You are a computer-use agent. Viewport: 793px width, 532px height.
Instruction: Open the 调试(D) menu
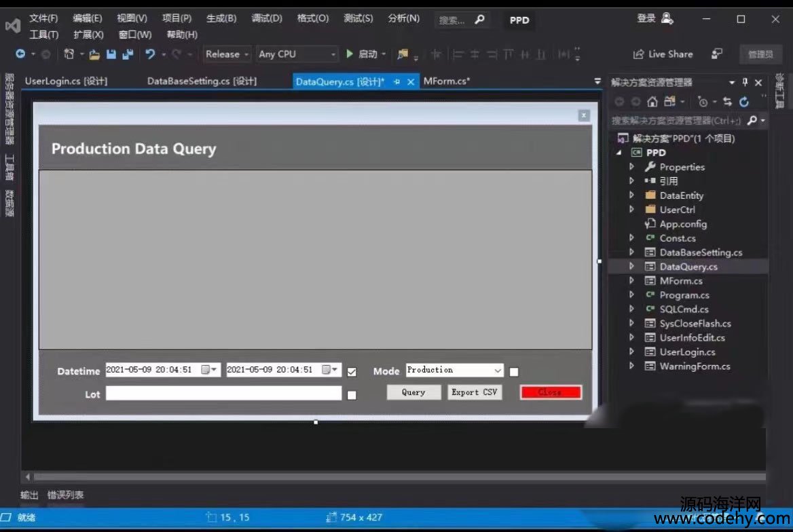pyautogui.click(x=267, y=18)
